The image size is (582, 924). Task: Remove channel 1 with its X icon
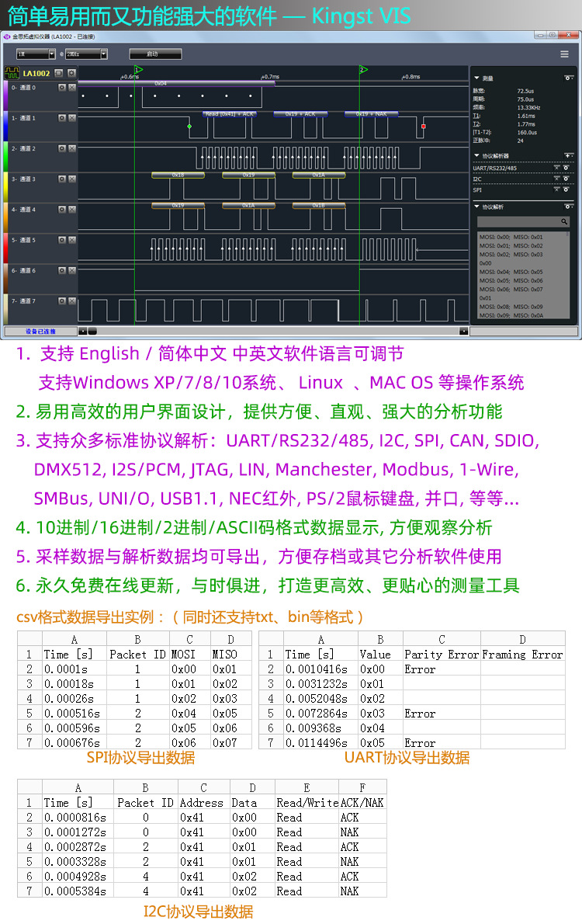[x=72, y=118]
